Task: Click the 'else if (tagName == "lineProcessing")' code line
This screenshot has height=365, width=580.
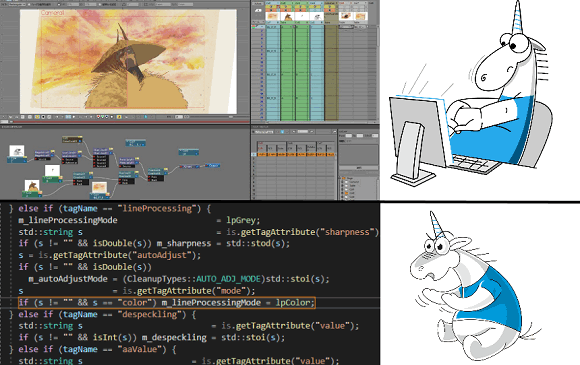Action: [x=110, y=209]
